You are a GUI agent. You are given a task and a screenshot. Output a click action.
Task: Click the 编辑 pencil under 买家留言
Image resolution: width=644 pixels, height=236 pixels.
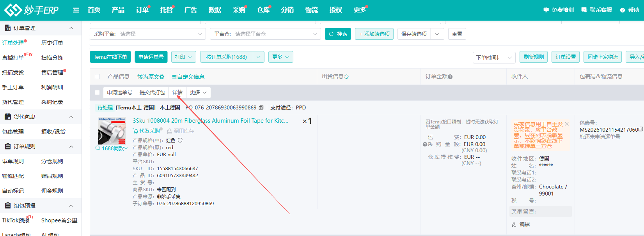pyautogui.click(x=521, y=224)
